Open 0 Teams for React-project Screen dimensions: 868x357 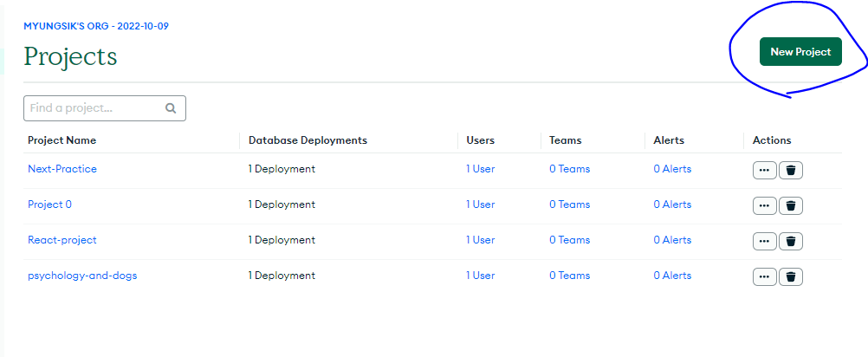[x=570, y=240]
